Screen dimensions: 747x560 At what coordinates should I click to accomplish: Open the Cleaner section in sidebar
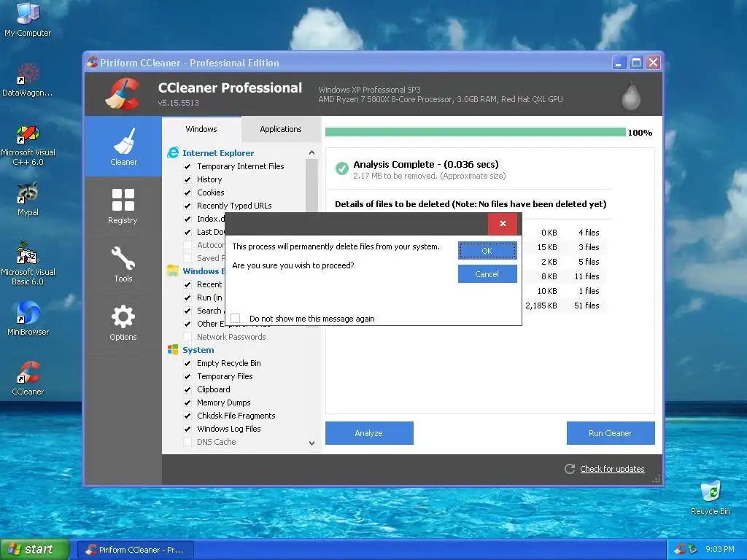123,147
